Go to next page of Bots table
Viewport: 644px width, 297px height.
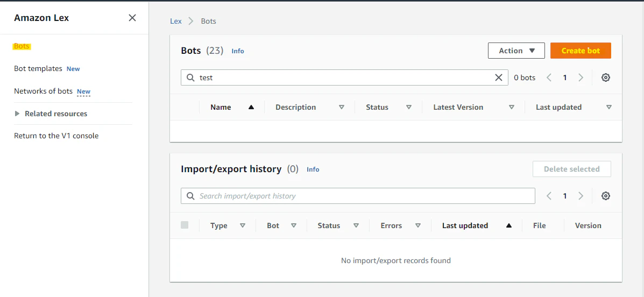(x=581, y=77)
